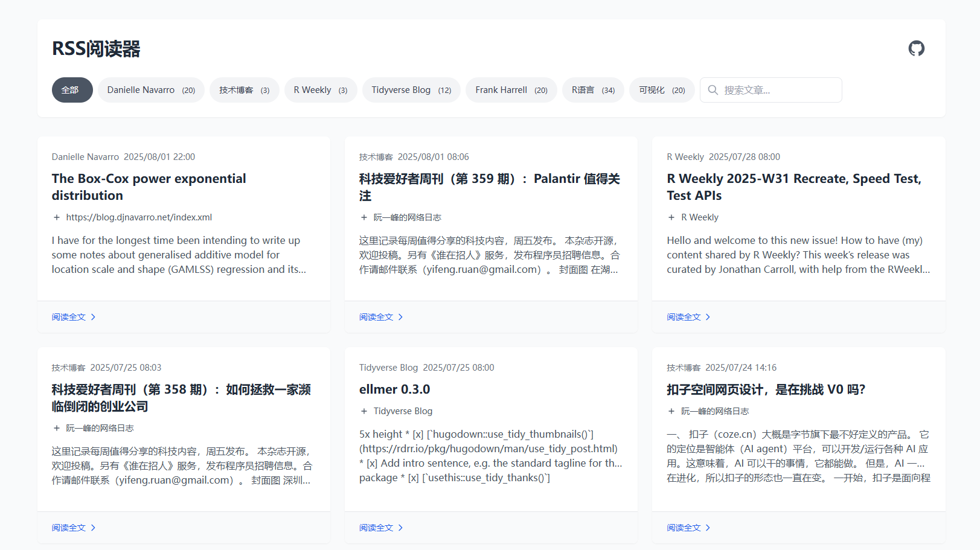Click the search magnifier icon
Screen dimensions: 980x550
pyautogui.click(x=713, y=90)
